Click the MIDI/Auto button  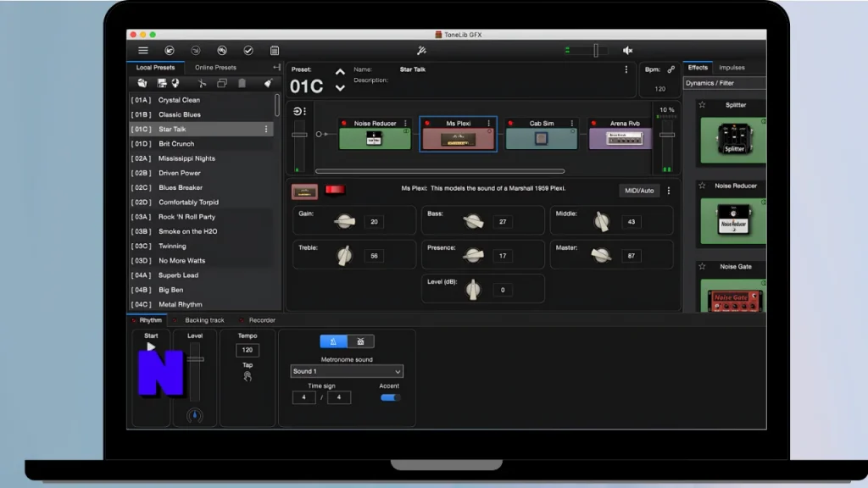pos(639,191)
